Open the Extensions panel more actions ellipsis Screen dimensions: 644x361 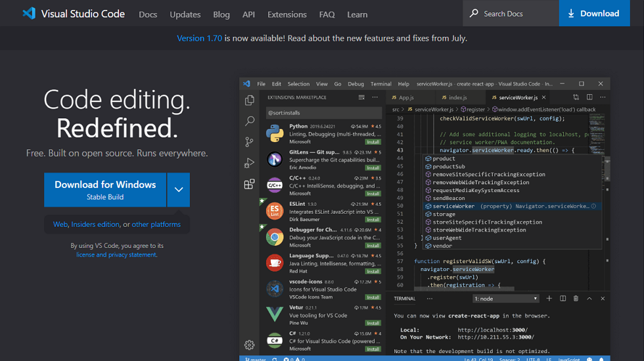pos(375,97)
